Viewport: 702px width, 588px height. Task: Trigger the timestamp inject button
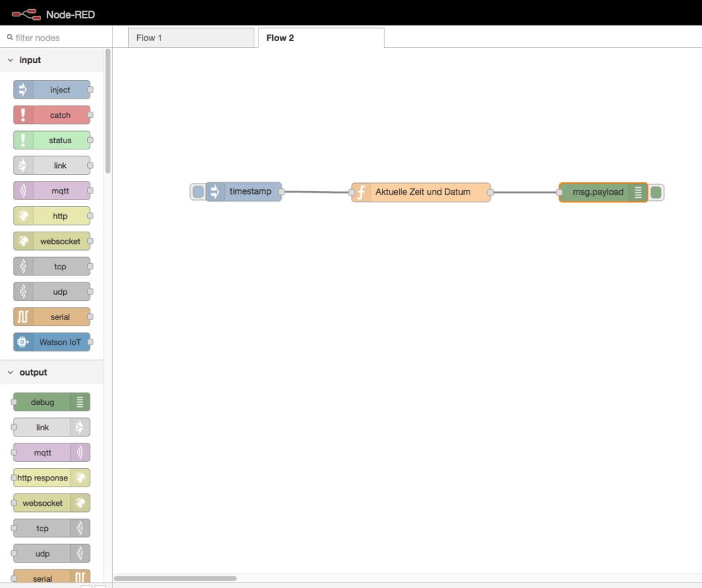[198, 192]
